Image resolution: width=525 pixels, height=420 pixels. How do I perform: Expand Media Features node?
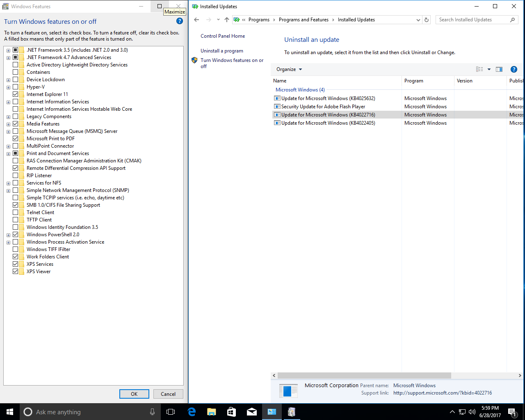point(8,124)
